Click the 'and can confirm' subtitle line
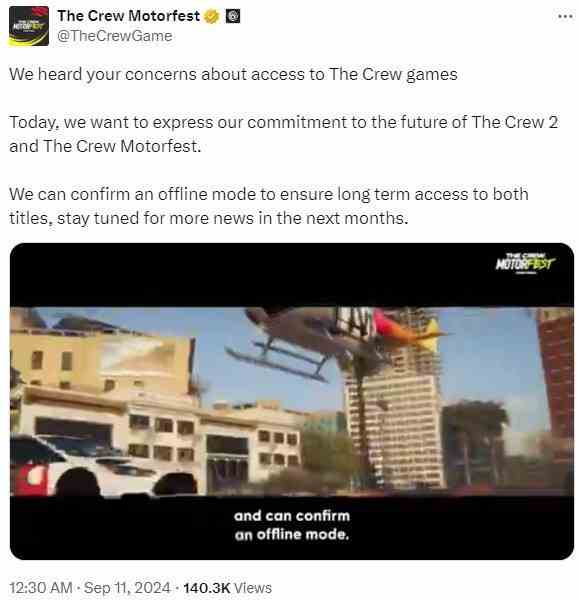 point(292,516)
